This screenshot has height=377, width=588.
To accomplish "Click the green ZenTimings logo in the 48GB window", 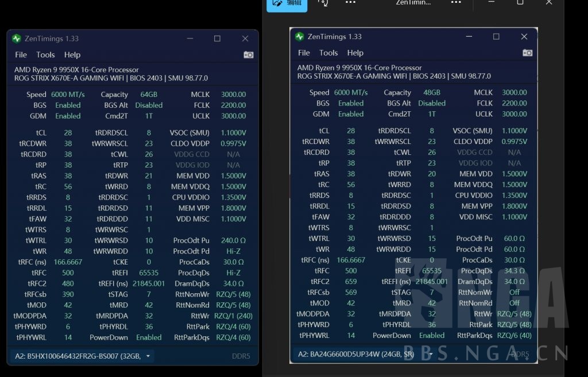I will point(299,37).
